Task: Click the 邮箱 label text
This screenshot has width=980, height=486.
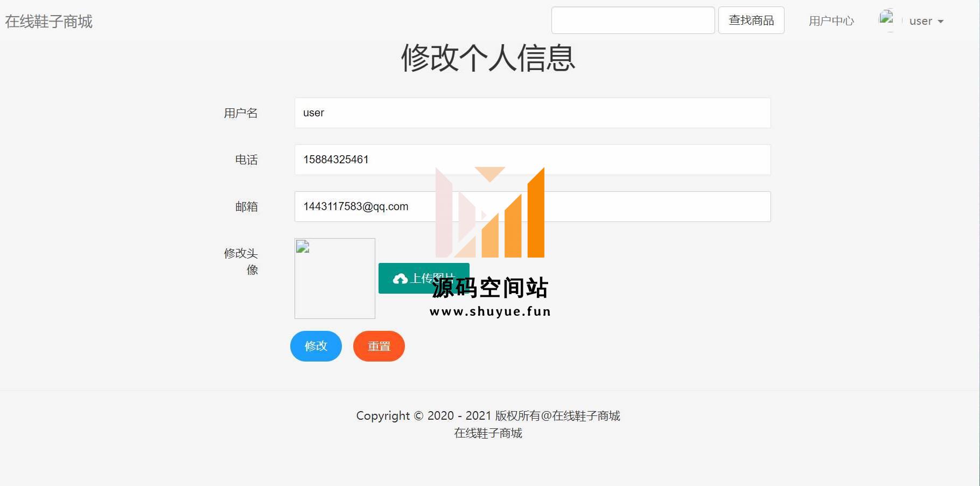Action: click(247, 207)
